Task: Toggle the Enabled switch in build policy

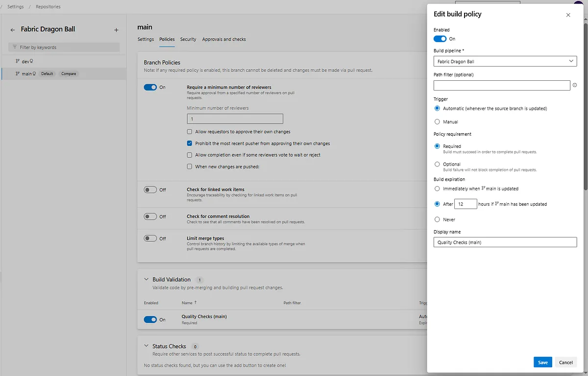Action: [440, 39]
